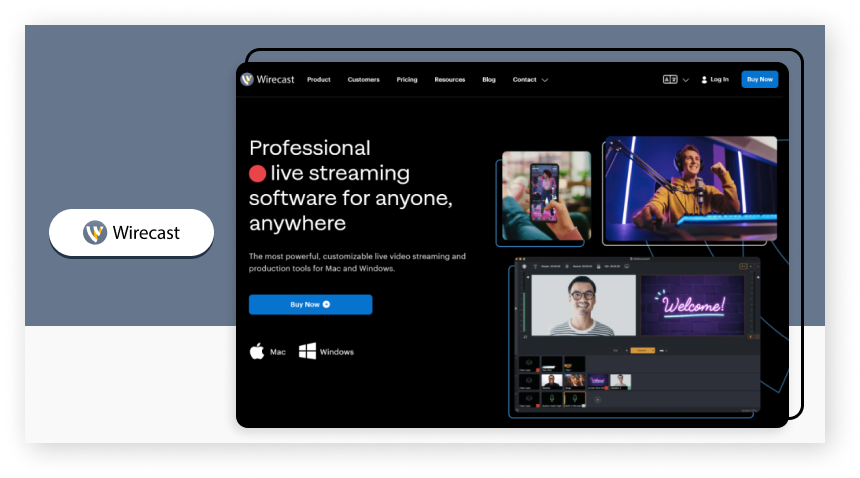
Task: Go to the Customers page
Action: pos(364,79)
